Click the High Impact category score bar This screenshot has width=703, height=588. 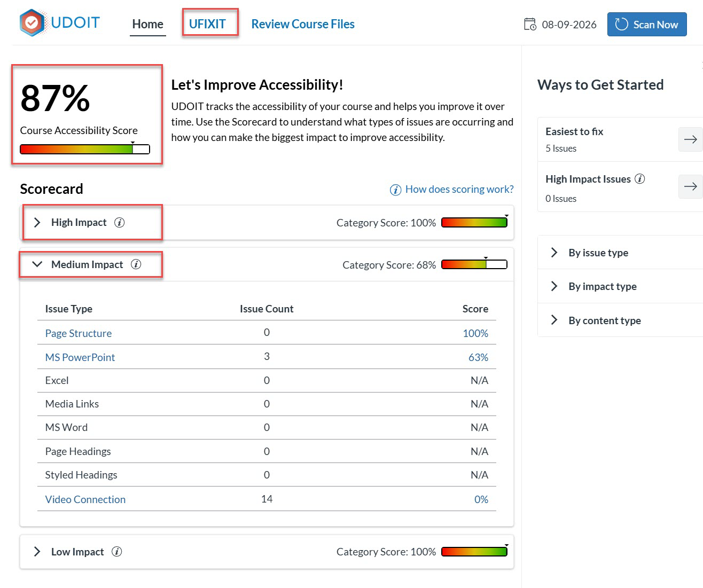pyautogui.click(x=474, y=223)
